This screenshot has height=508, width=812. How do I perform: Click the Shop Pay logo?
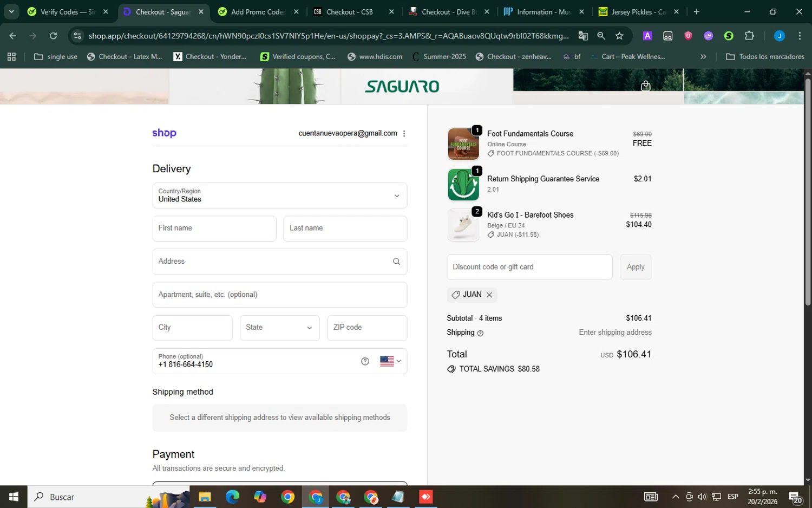point(164,133)
